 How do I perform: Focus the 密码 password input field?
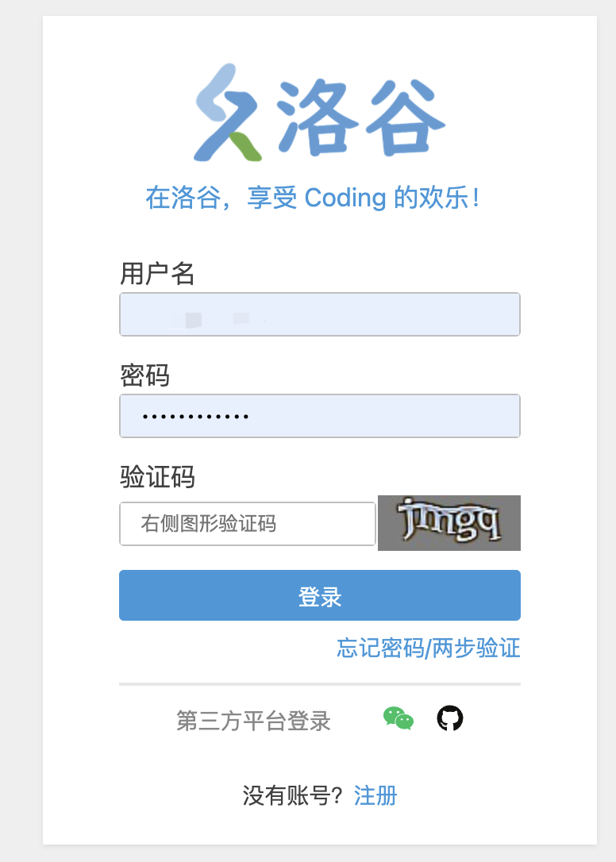pyautogui.click(x=320, y=416)
